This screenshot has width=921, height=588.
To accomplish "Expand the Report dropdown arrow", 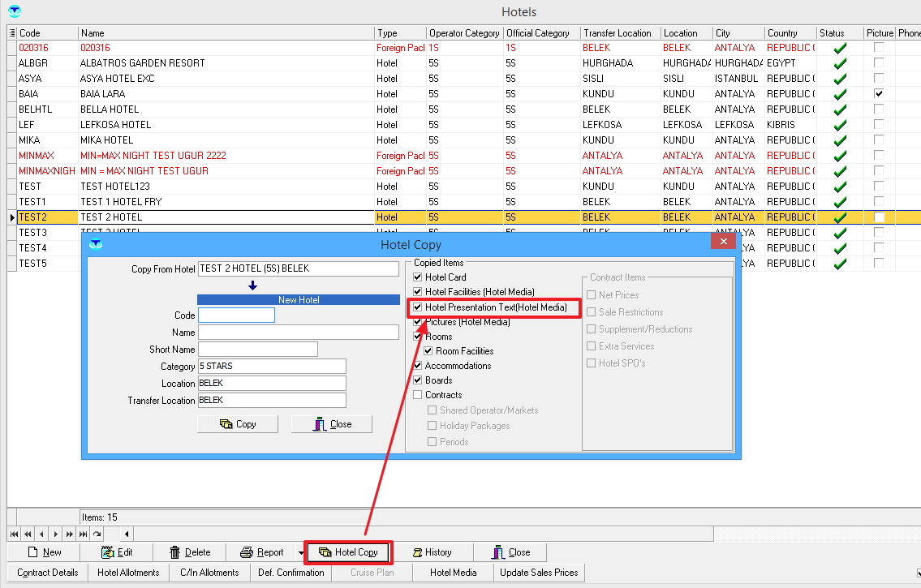I will tap(301, 553).
